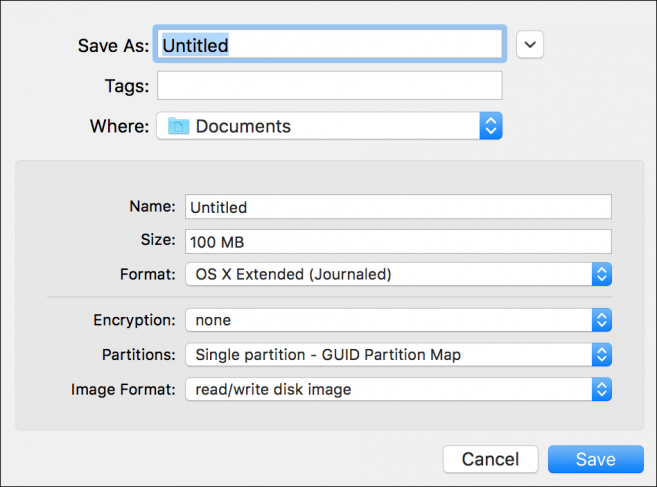Viewport: 657px width, 487px height.
Task: Open the Encryption menu set to none
Action: 388,320
